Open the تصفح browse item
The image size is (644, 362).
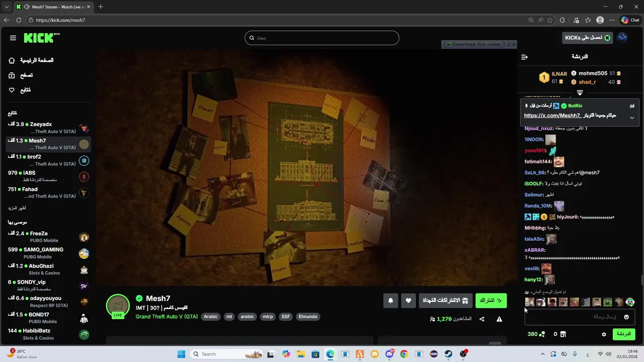pos(21,75)
